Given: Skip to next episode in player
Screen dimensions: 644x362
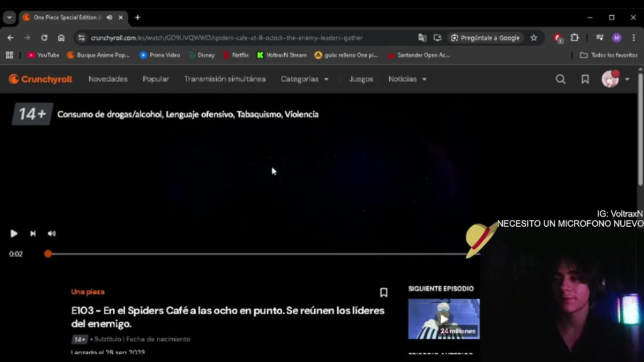Looking at the screenshot, I should (x=33, y=233).
